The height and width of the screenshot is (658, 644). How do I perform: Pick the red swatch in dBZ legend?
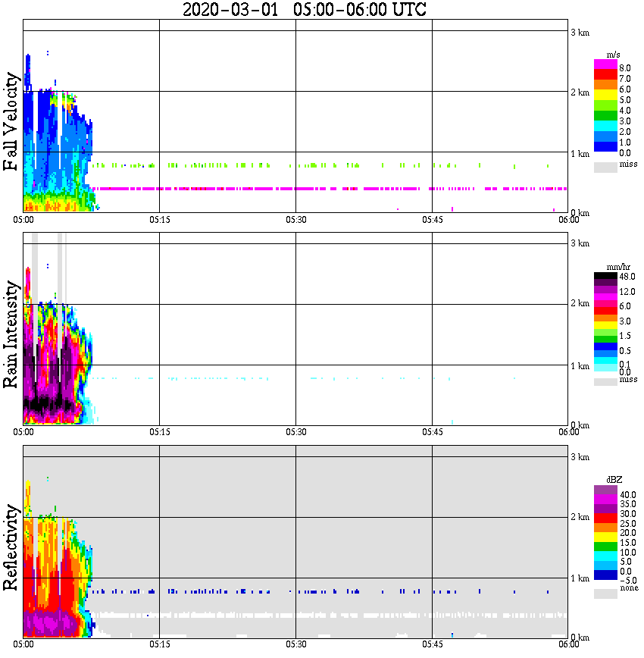click(605, 519)
